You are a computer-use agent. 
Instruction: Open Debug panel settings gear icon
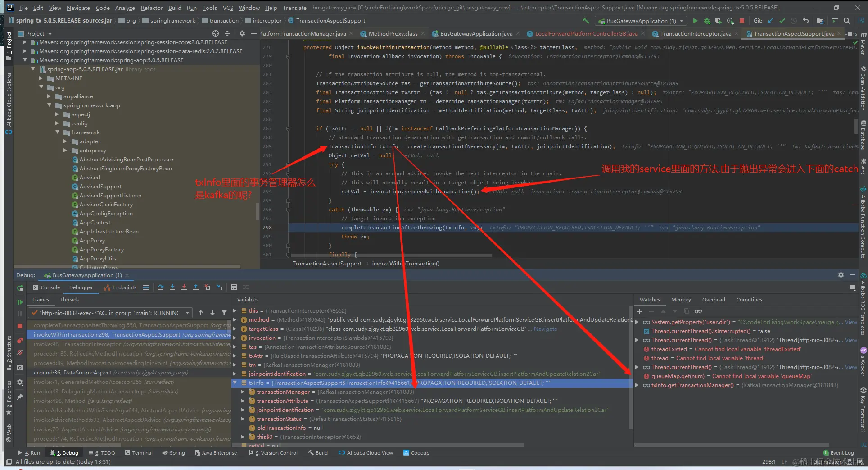pos(841,275)
